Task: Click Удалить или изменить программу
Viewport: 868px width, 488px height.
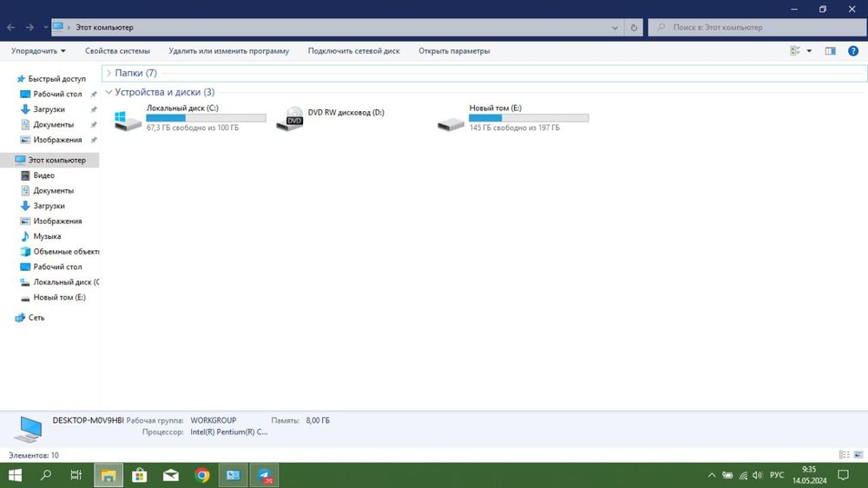Action: pyautogui.click(x=228, y=51)
